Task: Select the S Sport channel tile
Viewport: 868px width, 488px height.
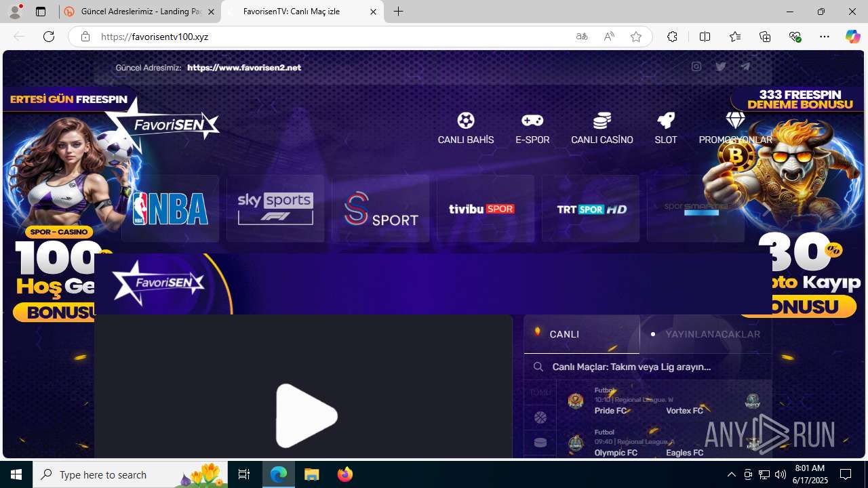Action: (380, 209)
